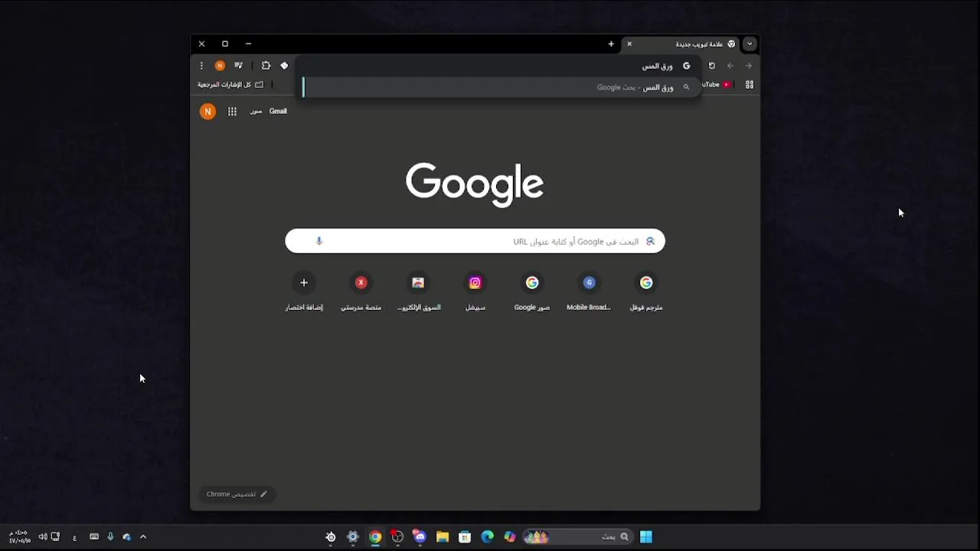Open the touch keyboard tray icon
The height and width of the screenshot is (551, 980).
pos(94,536)
